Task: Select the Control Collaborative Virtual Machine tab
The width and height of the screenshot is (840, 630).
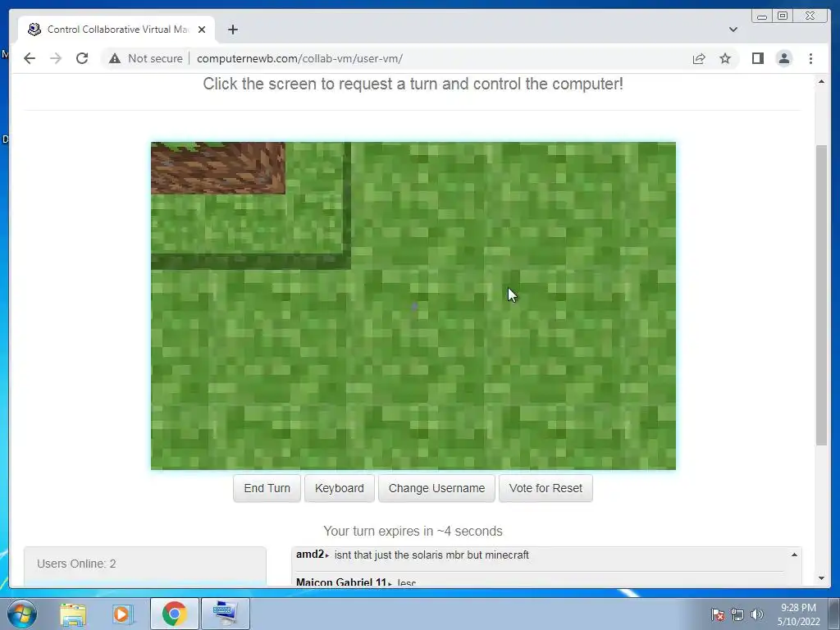Action: [117, 30]
